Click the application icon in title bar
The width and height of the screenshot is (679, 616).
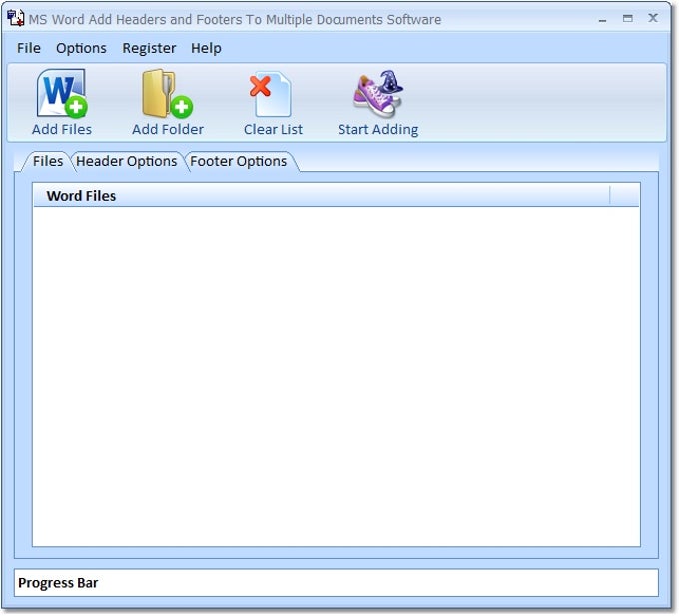point(16,19)
